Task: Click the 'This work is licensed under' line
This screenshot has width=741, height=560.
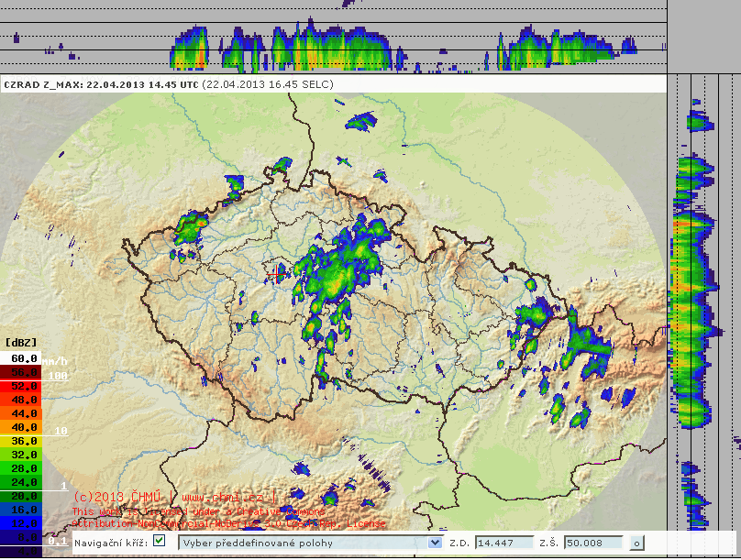Action: point(198,511)
